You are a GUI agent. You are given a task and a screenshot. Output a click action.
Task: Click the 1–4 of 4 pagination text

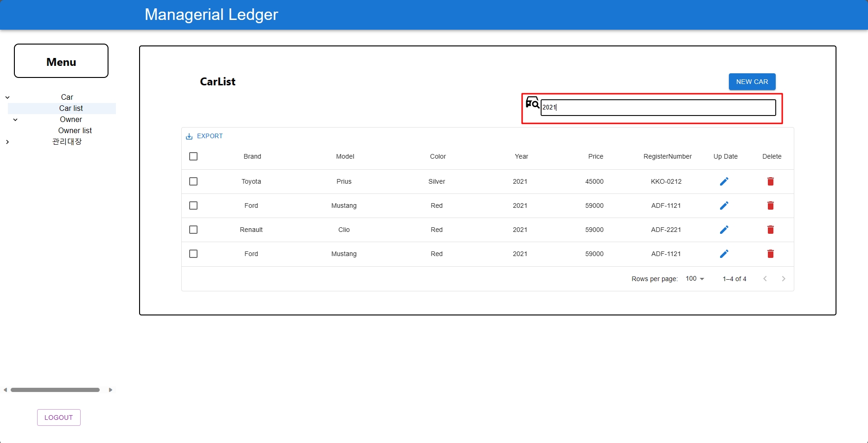[734, 279]
